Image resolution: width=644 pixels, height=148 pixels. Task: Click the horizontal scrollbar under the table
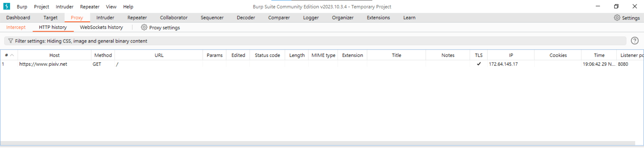tap(318, 143)
